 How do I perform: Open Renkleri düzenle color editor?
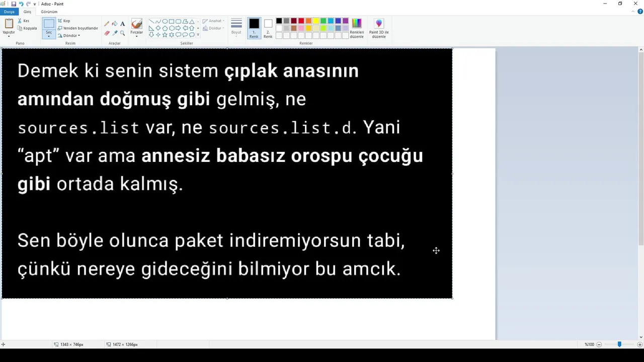(357, 28)
